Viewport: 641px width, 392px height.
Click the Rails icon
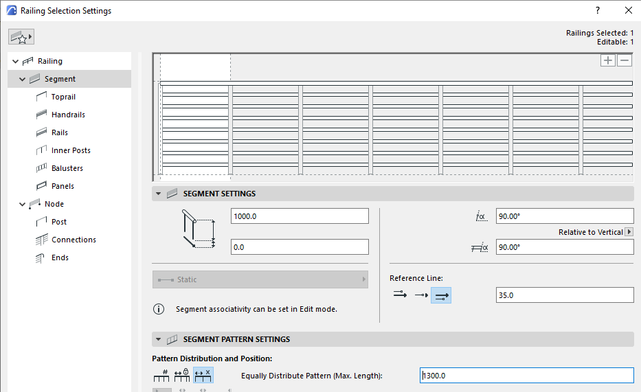[41, 132]
